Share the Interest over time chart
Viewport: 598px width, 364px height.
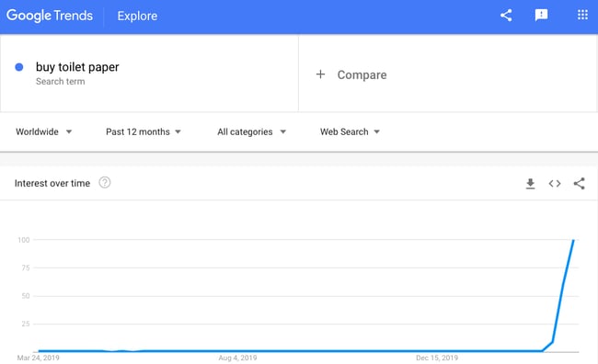579,183
